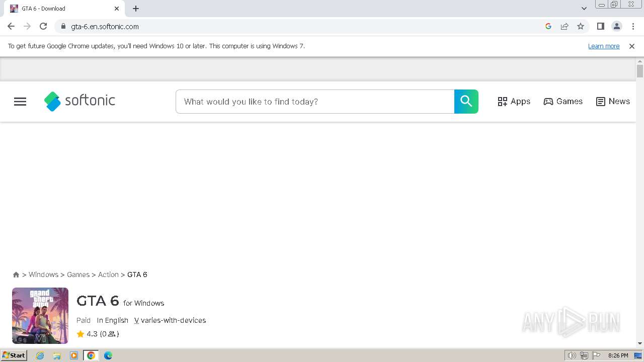Click the green search magnifier button

click(x=466, y=102)
